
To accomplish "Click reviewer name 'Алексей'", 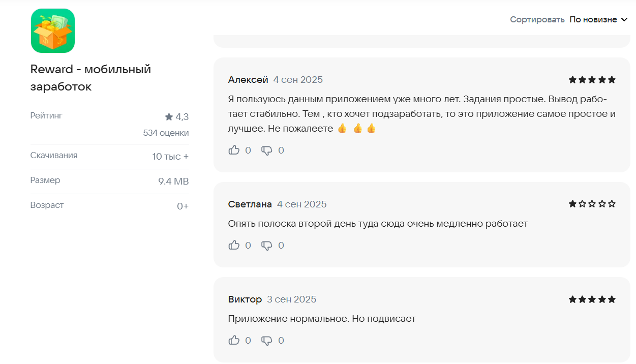I will tap(248, 80).
